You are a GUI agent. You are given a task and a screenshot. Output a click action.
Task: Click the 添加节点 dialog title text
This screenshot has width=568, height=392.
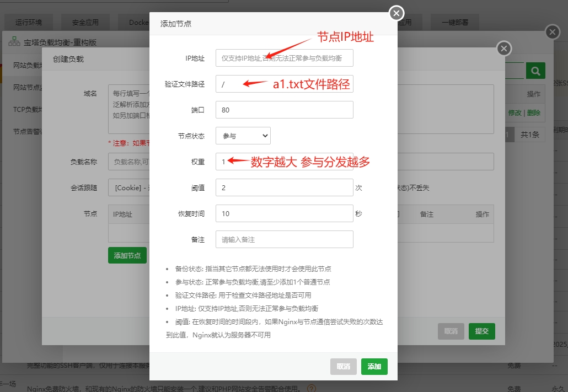pyautogui.click(x=176, y=24)
